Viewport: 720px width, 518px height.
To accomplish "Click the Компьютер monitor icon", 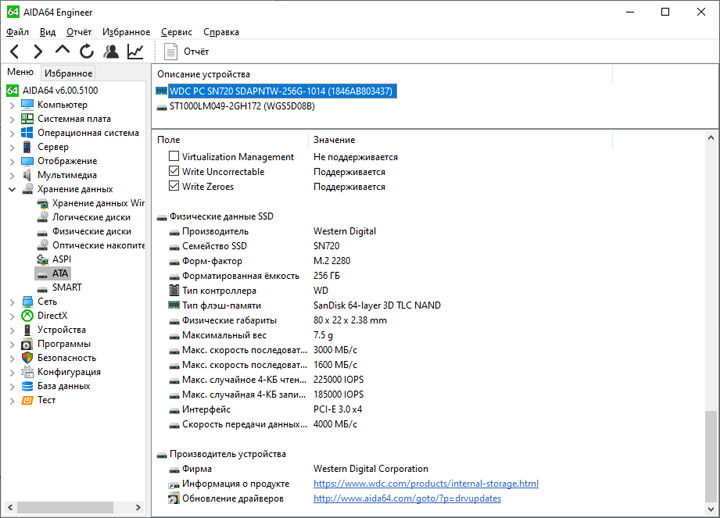I will point(28,104).
